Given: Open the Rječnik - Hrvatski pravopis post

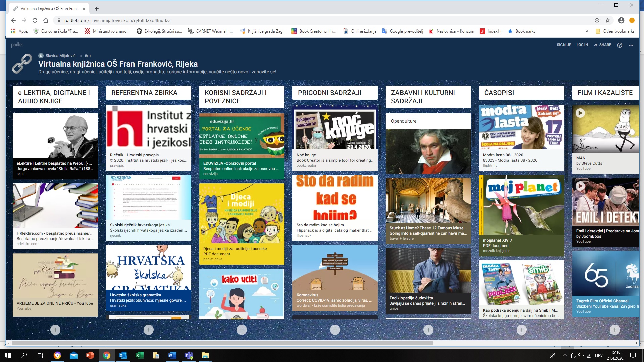Looking at the screenshot, I should (149, 137).
